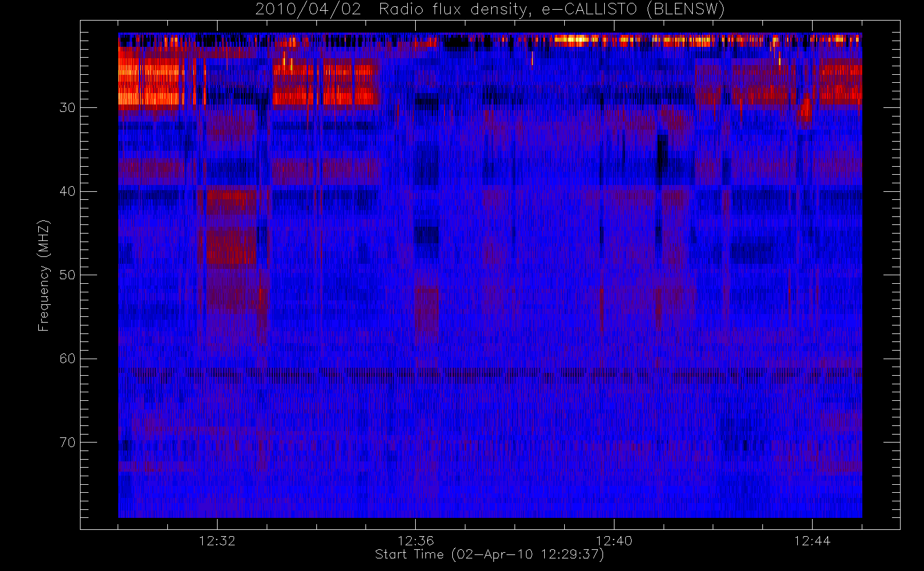
Task: Click the 12:32 time tick label
Action: (x=217, y=541)
